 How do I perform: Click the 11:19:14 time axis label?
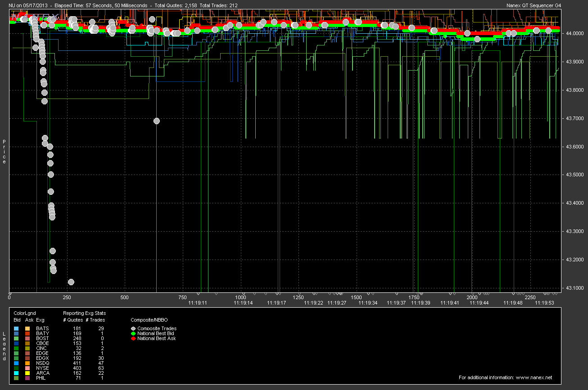[x=243, y=303]
